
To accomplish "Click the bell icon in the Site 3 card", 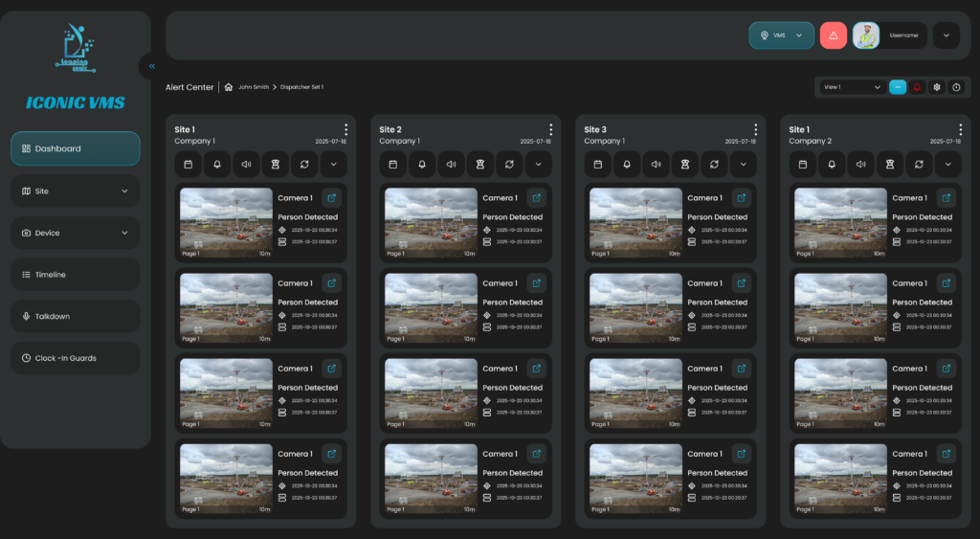I will (x=627, y=164).
